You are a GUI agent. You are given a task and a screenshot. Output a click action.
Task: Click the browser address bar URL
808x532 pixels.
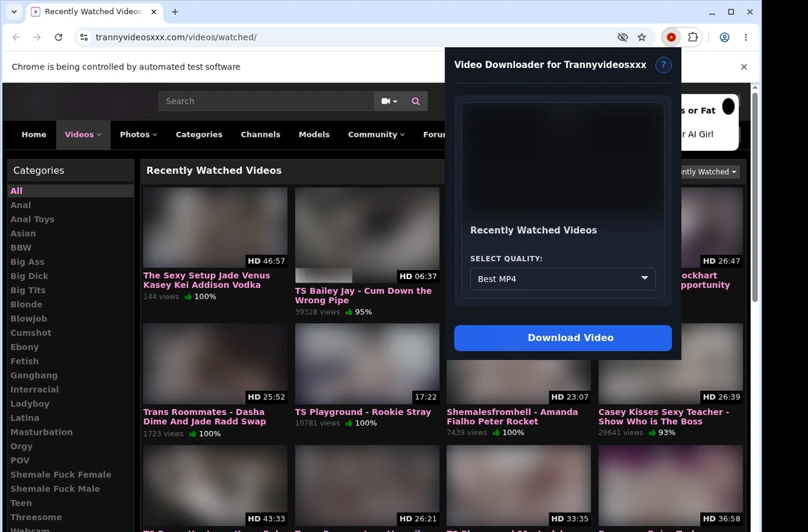[176, 38]
